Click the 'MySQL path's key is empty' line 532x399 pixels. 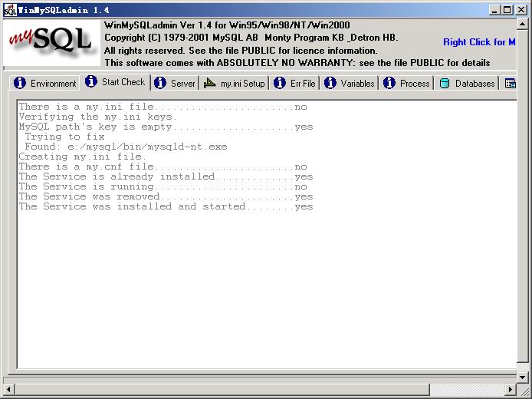coord(166,127)
